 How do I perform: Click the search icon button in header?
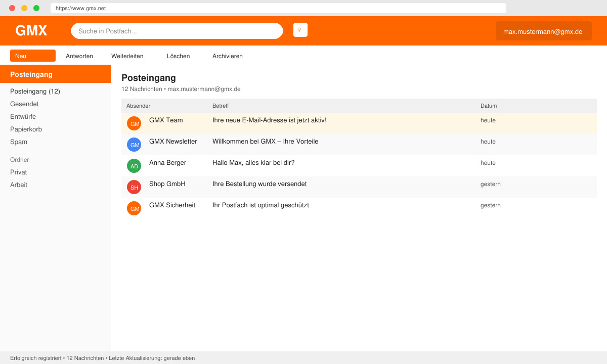tap(300, 30)
